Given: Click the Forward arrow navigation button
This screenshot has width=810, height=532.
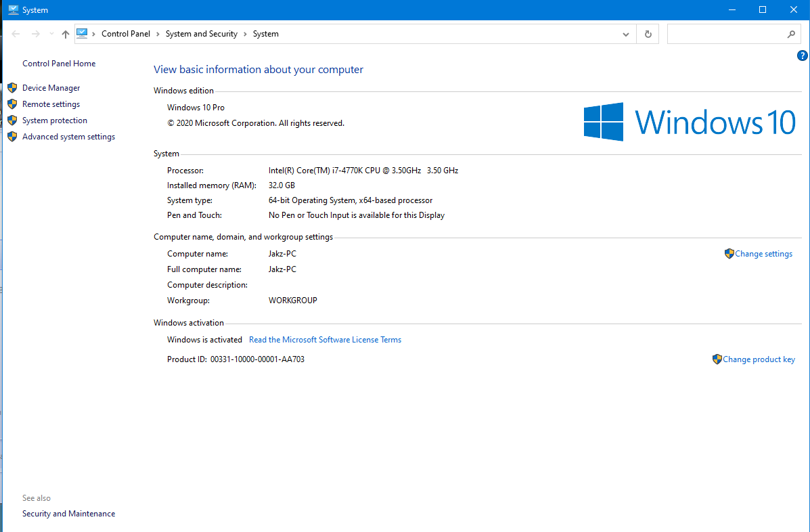Looking at the screenshot, I should tap(35, 34).
